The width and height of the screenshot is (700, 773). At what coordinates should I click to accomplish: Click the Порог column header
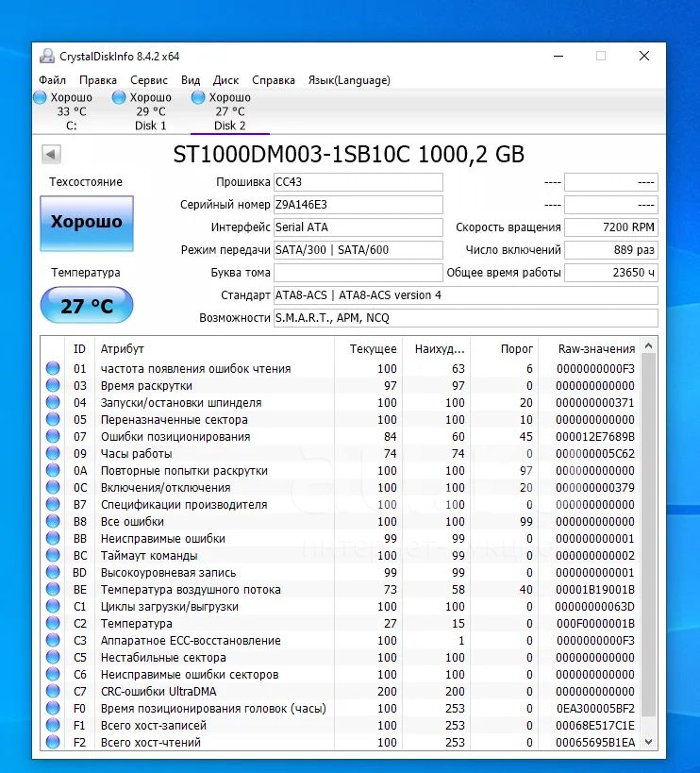[x=504, y=349]
